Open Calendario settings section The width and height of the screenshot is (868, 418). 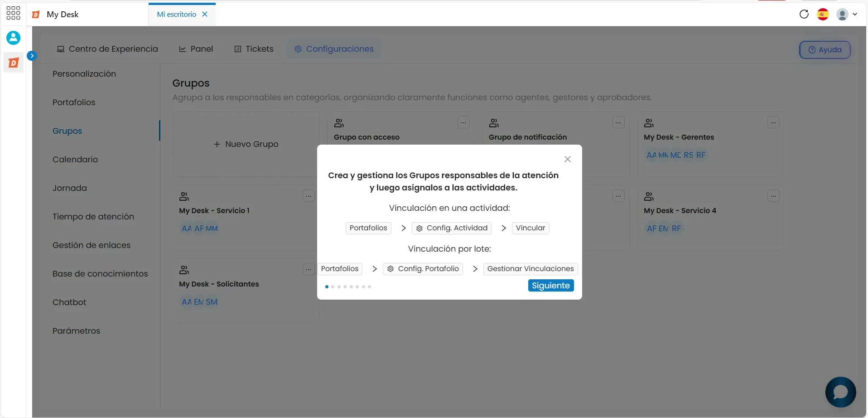click(75, 160)
